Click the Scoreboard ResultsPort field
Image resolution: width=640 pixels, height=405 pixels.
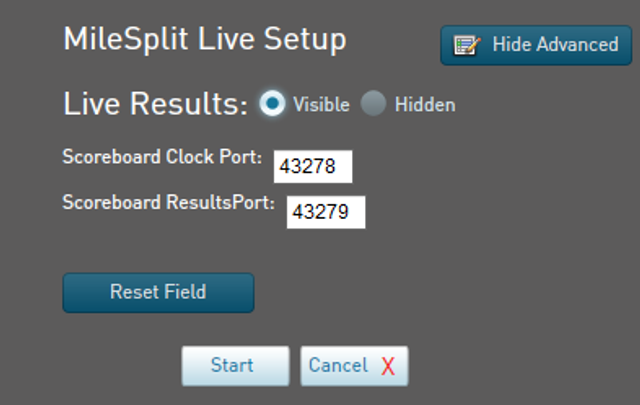point(326,212)
